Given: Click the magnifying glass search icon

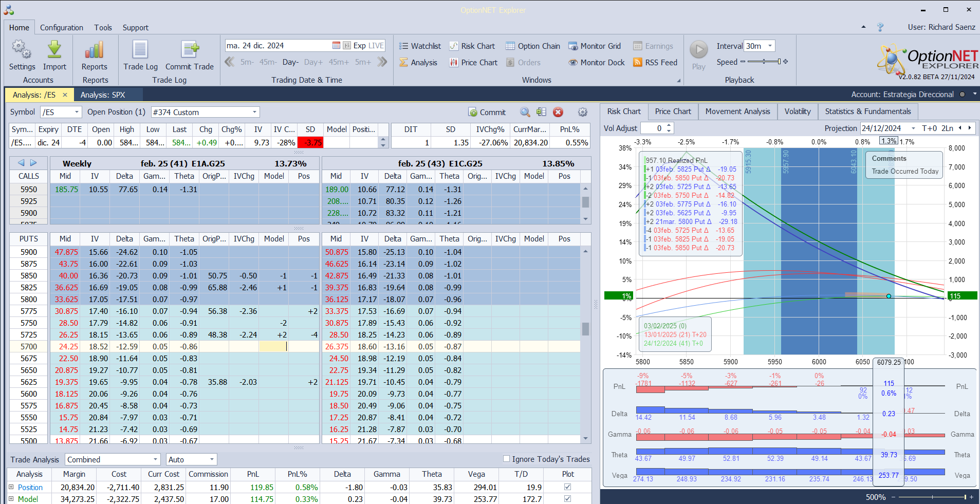Looking at the screenshot, I should (x=525, y=112).
